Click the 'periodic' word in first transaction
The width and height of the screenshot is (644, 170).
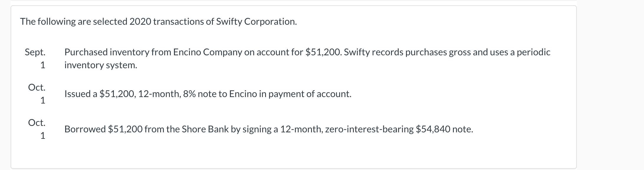coord(534,52)
